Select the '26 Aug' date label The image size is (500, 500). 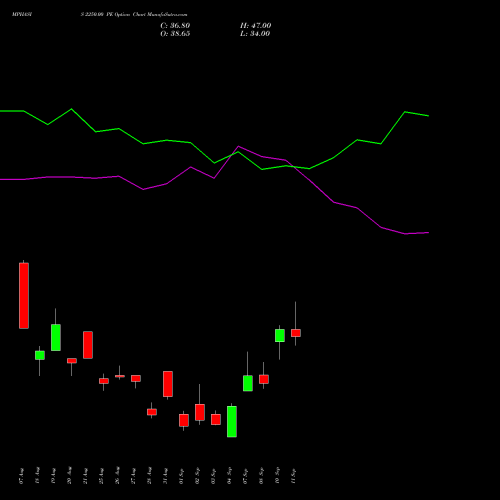(117, 476)
